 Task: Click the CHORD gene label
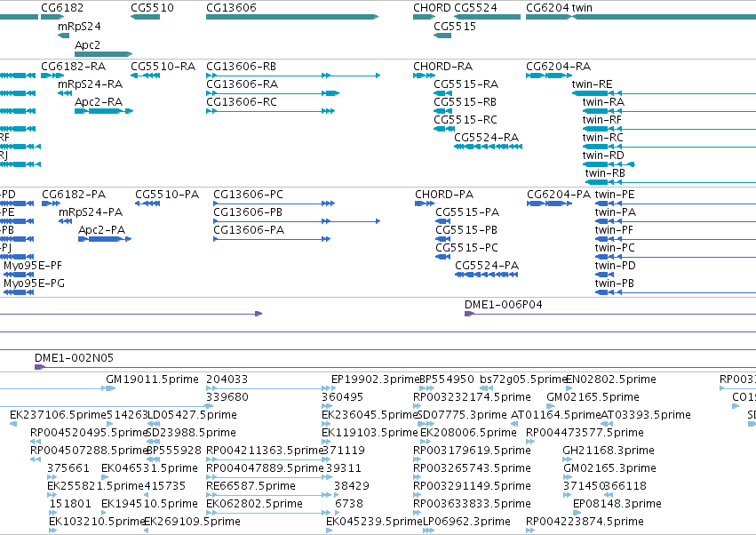432,8
